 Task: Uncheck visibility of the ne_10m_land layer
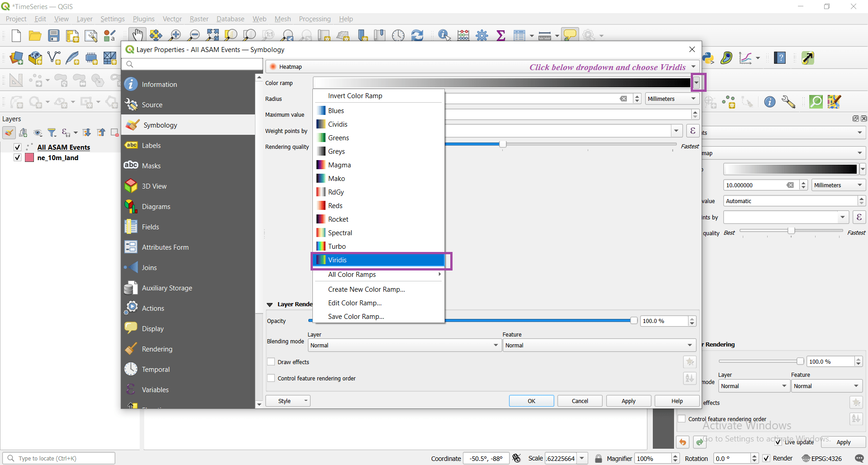pos(17,157)
